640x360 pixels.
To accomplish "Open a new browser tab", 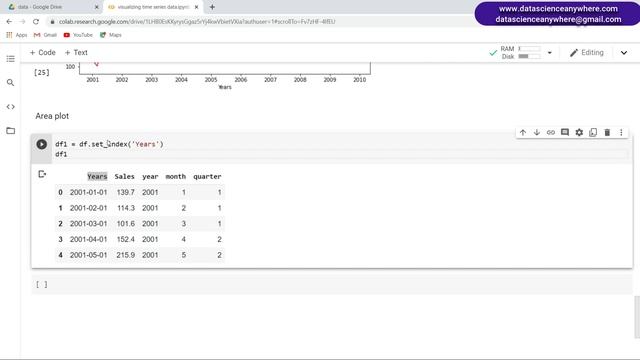I will point(212,7).
